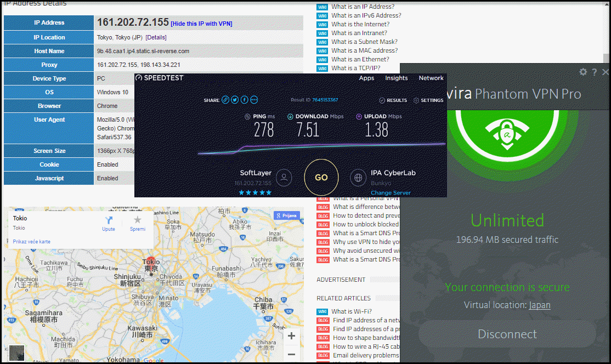Screen dimensions: 611x364
Task: Zoom in on the Tokyo map
Action: [x=291, y=336]
